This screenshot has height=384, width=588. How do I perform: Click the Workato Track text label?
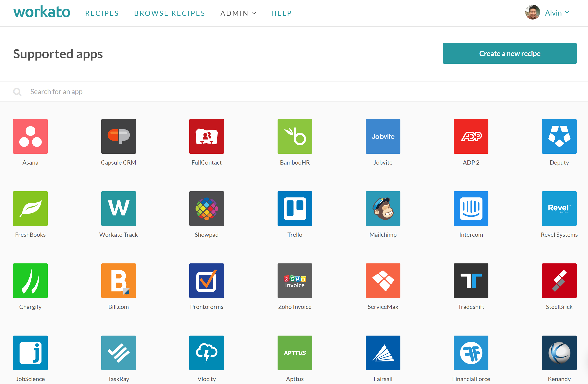click(119, 235)
